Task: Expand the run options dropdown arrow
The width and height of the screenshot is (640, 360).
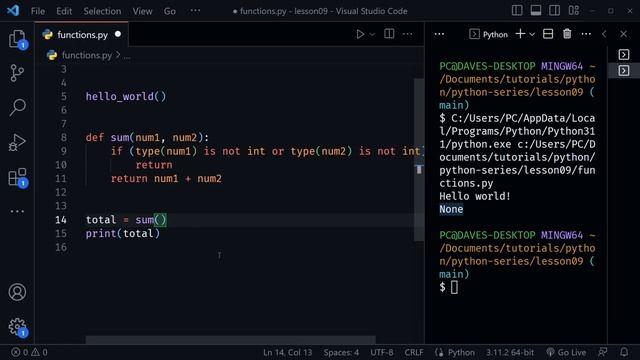Action: point(372,35)
